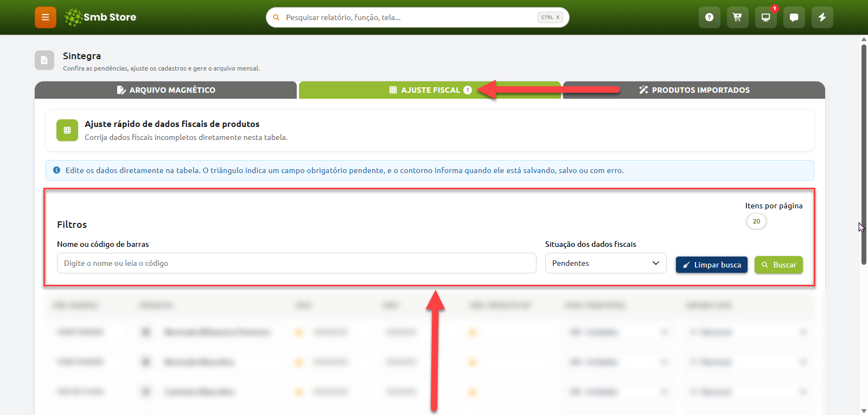The height and width of the screenshot is (415, 868).
Task: Open the orange hamburger menu
Action: click(x=46, y=17)
